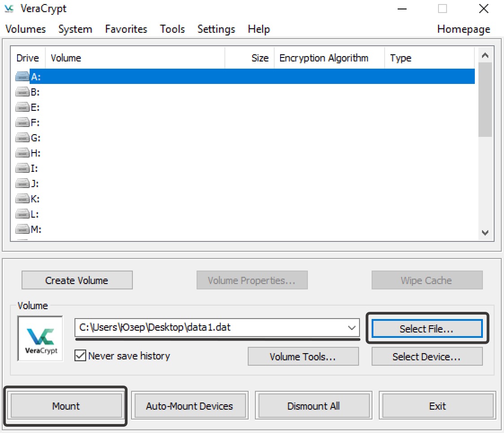Toggle Never save history checkbox
Screen dimensions: 504x433
[x=80, y=356]
